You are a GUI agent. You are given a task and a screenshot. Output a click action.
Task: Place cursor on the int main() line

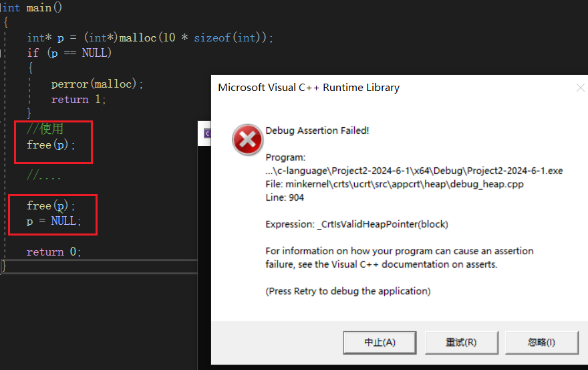32,8
